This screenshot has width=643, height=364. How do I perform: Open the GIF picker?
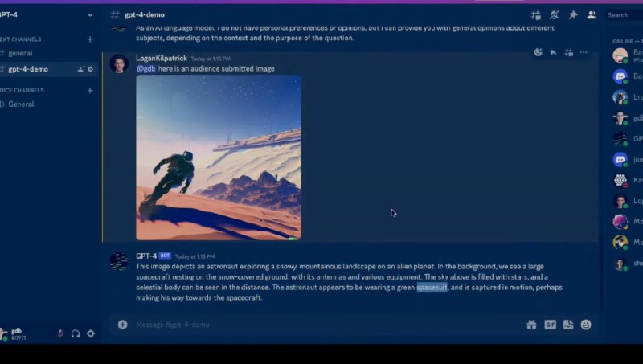pos(550,325)
